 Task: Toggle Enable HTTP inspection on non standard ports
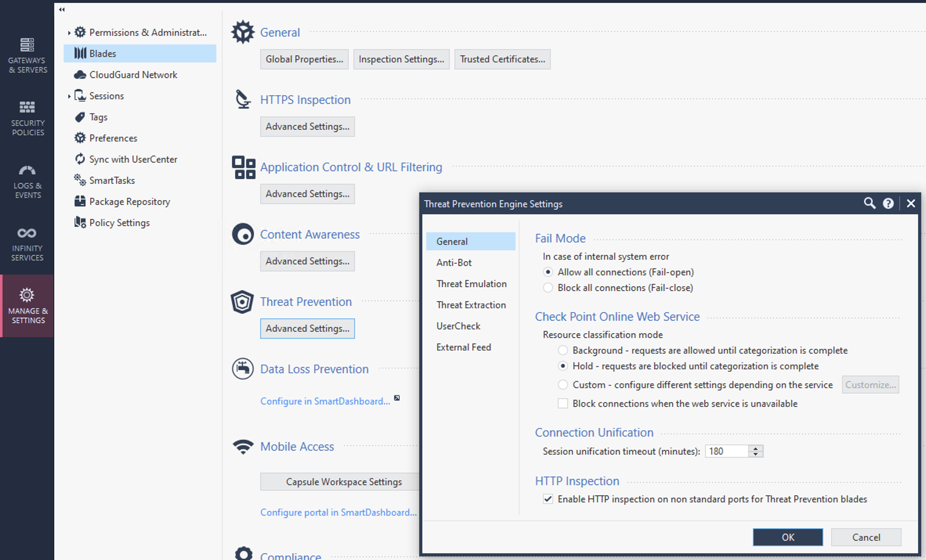tap(548, 499)
